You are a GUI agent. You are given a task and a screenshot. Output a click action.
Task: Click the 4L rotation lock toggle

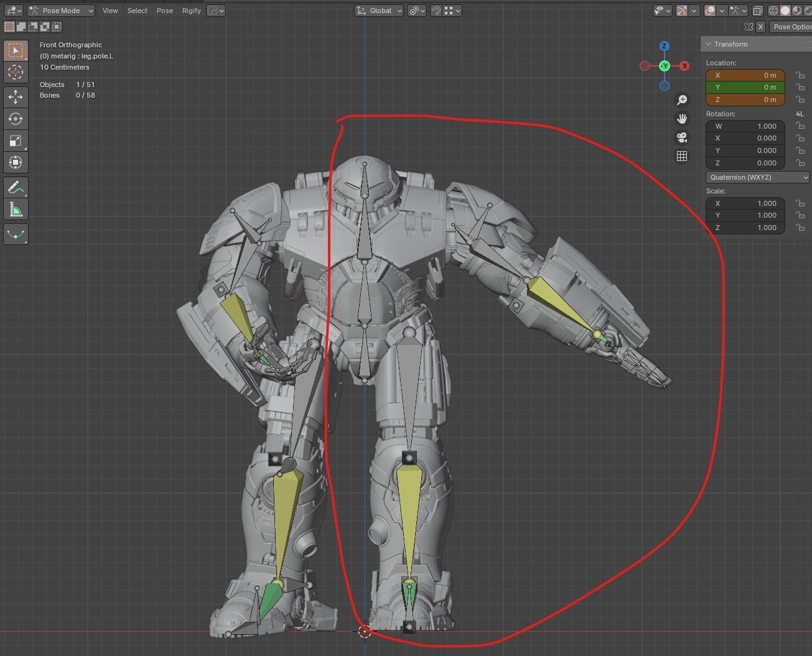(x=800, y=114)
